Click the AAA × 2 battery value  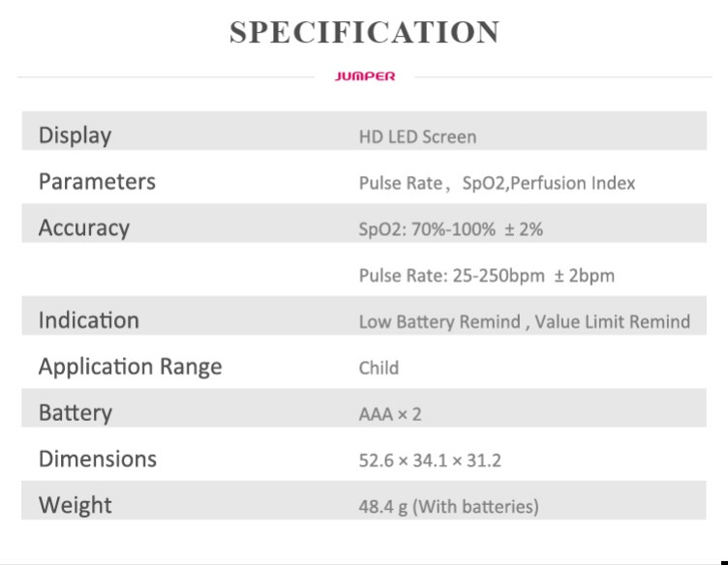(x=390, y=414)
